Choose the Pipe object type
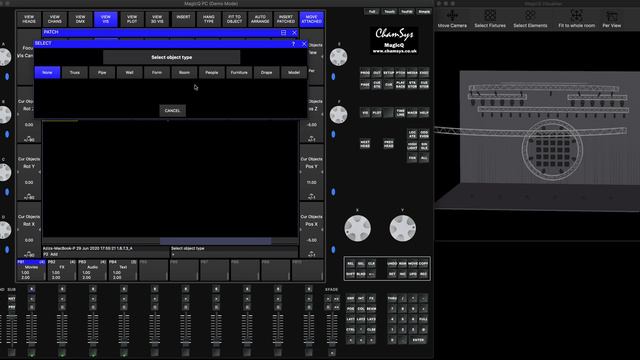 [102, 73]
